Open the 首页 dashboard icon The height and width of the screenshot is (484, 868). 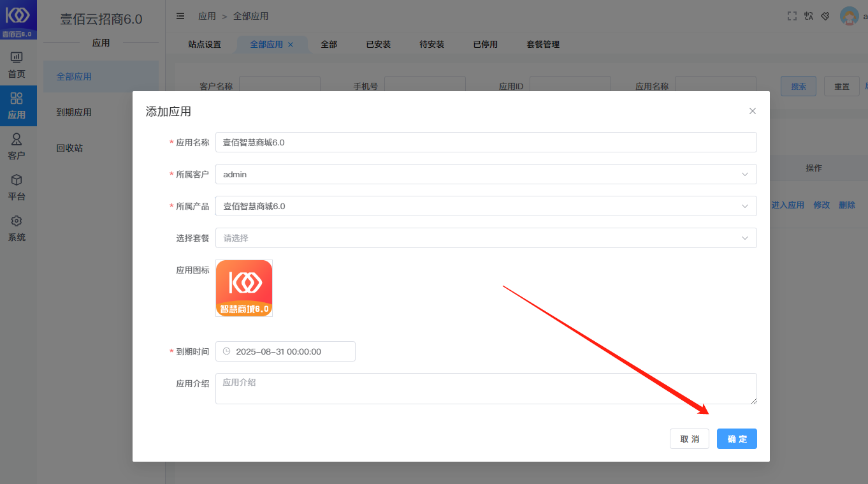pos(17,59)
